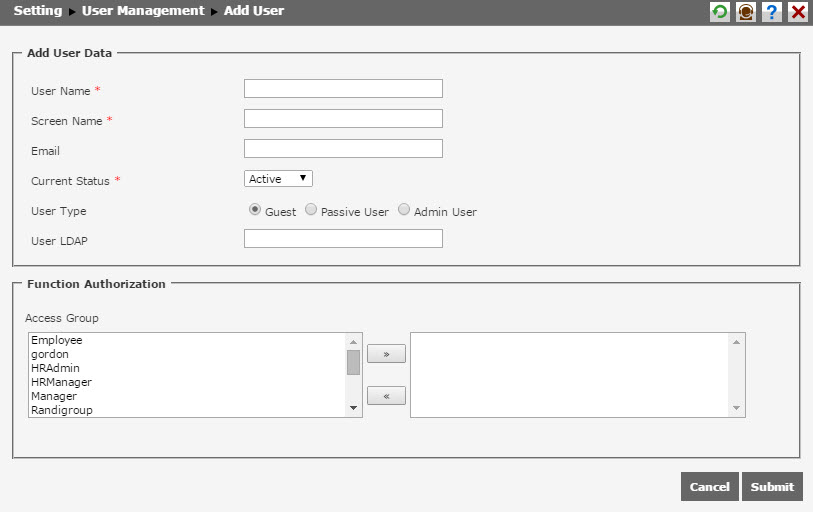Go to Setting in breadcrumb

[x=38, y=10]
